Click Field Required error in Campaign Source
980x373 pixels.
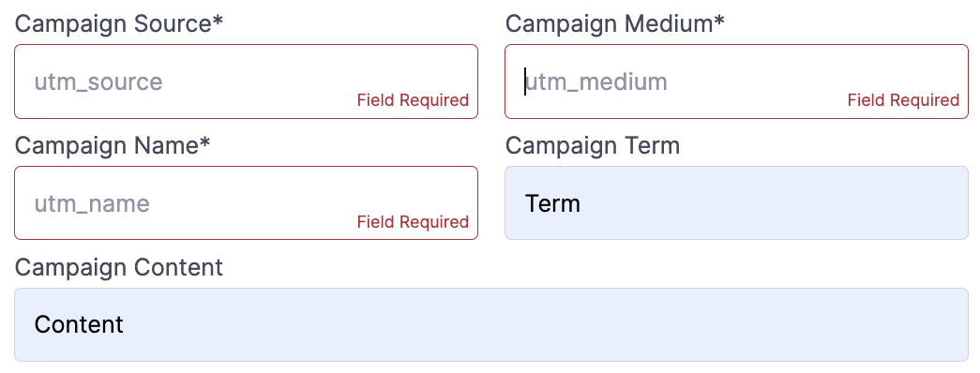point(414,100)
